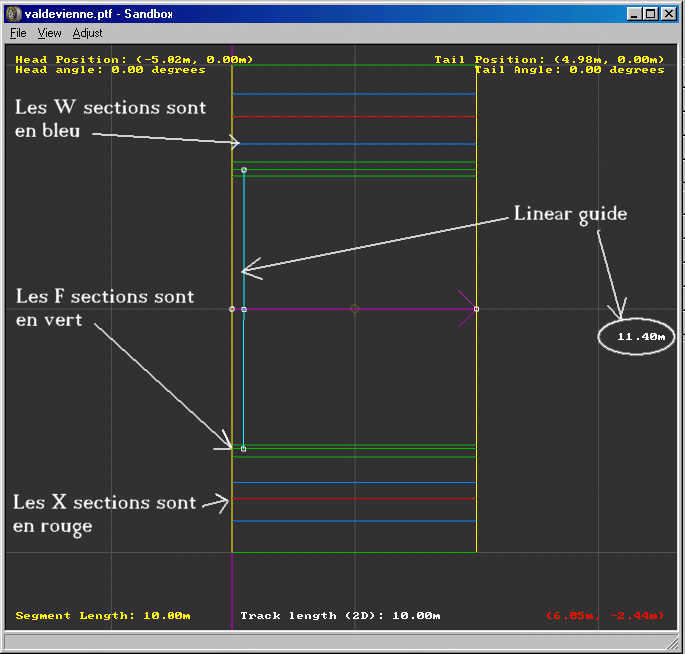
Task: Click the 11.40m guide length value
Action: click(x=641, y=336)
